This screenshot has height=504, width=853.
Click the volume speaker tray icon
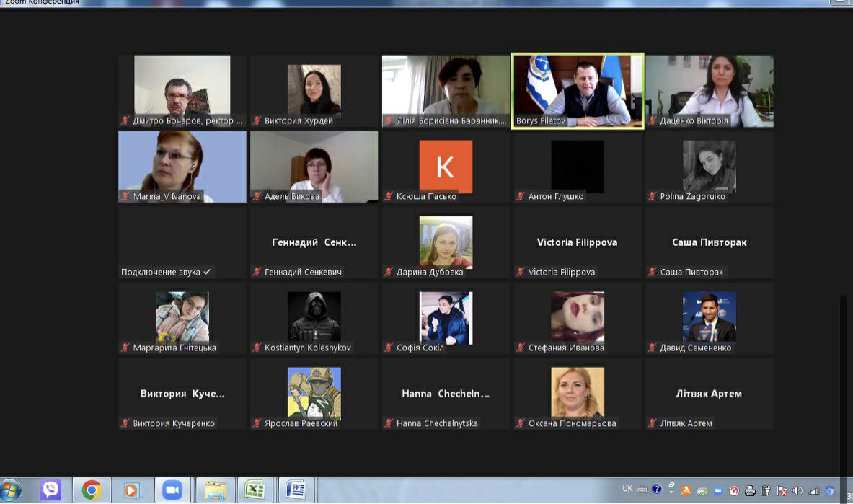click(x=797, y=491)
